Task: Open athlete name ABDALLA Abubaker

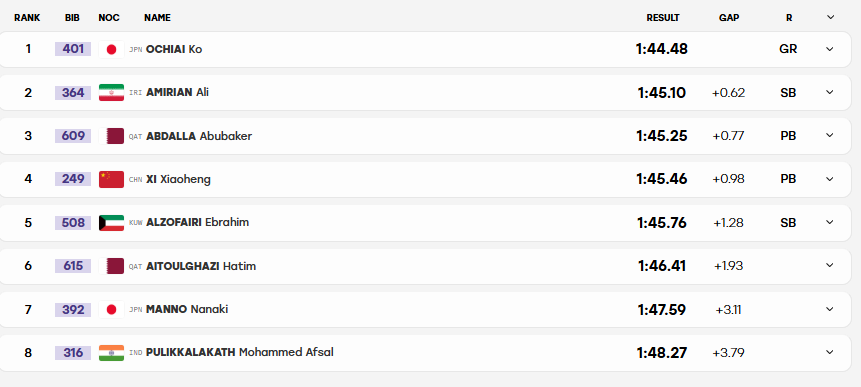Action: [x=199, y=136]
